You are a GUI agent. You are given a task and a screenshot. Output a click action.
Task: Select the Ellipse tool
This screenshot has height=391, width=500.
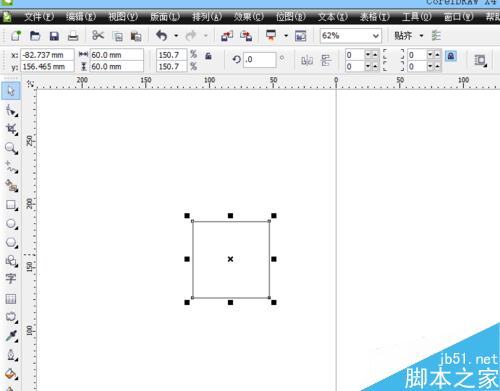tap(11, 223)
